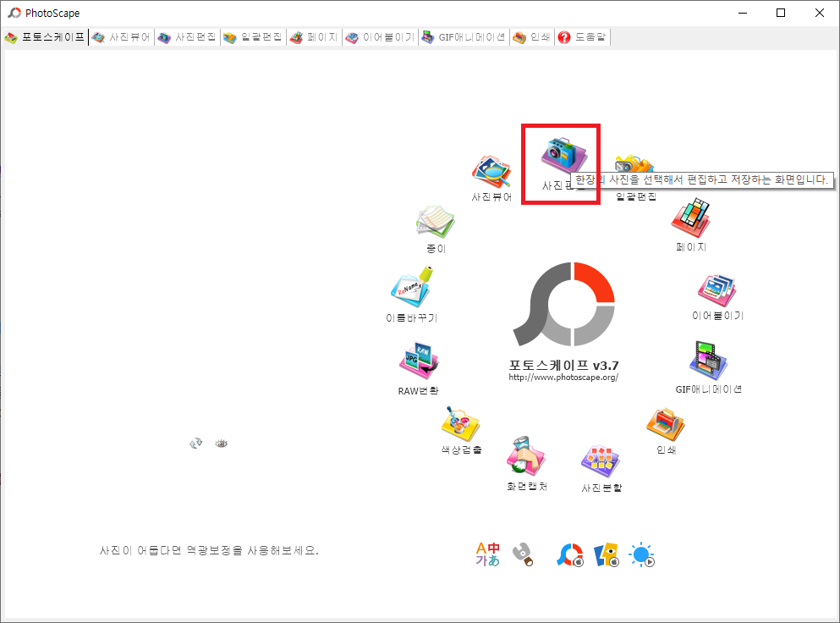Open the 도움말 help tab
The height and width of the screenshot is (623, 840).
click(582, 37)
